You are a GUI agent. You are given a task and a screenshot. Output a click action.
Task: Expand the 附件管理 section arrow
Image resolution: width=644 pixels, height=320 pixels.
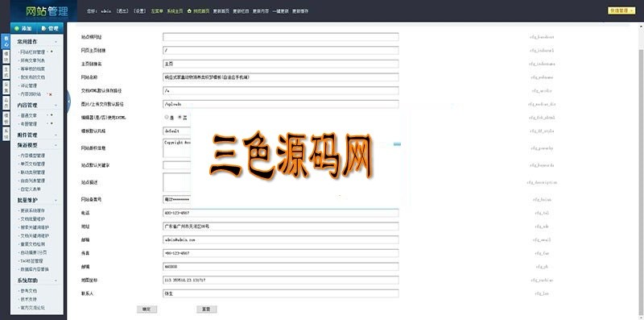coord(56,135)
